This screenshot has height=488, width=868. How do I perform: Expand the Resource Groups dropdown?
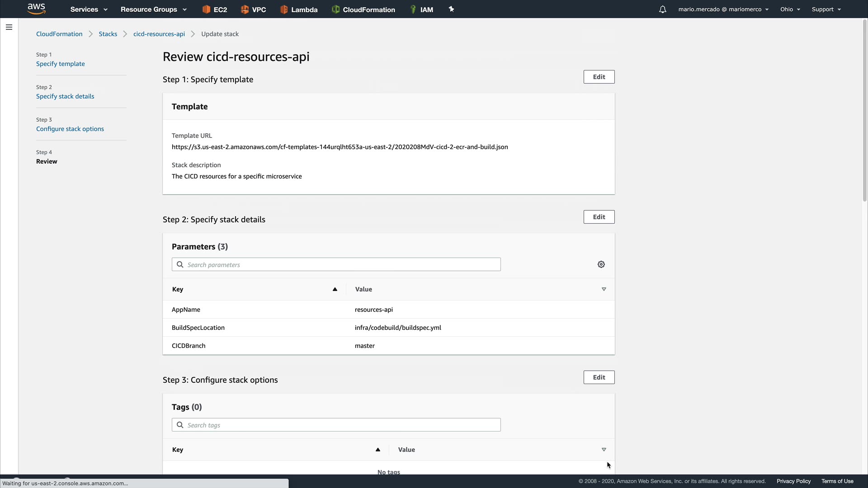click(x=153, y=9)
